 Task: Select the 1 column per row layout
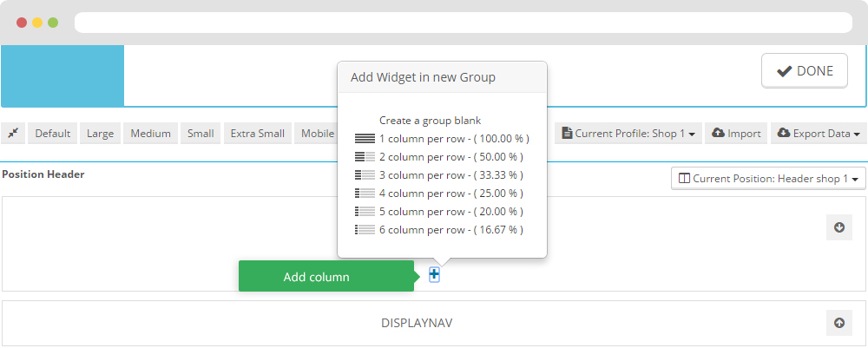coord(453,139)
